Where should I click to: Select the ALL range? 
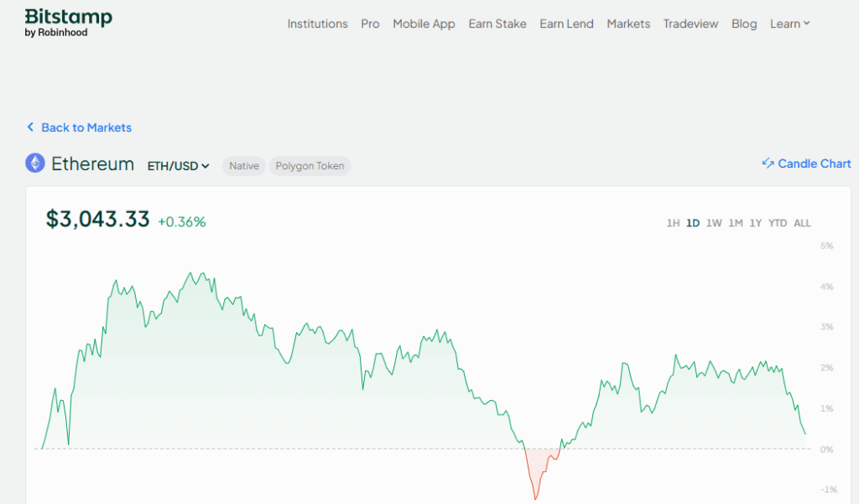[802, 223]
